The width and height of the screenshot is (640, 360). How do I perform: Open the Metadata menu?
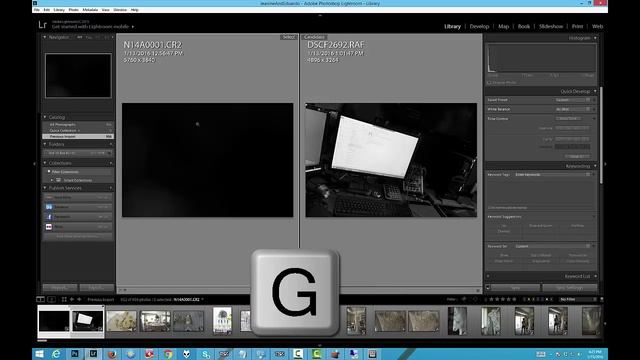[90, 10]
